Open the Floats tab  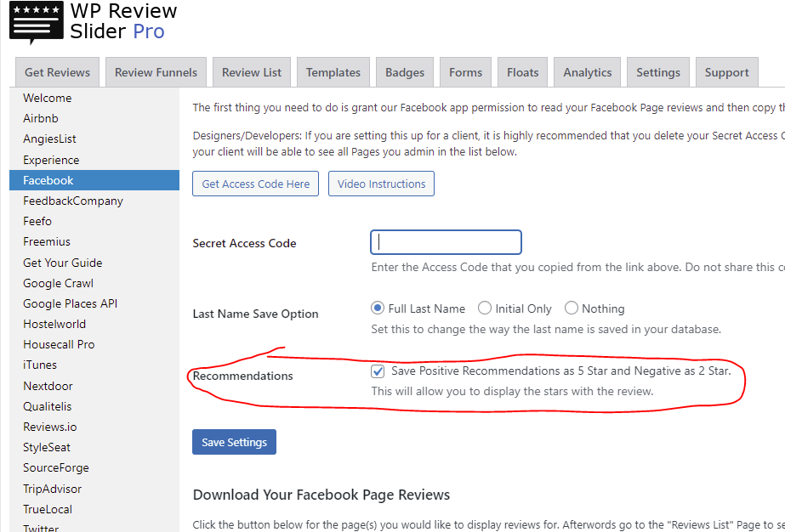click(523, 72)
